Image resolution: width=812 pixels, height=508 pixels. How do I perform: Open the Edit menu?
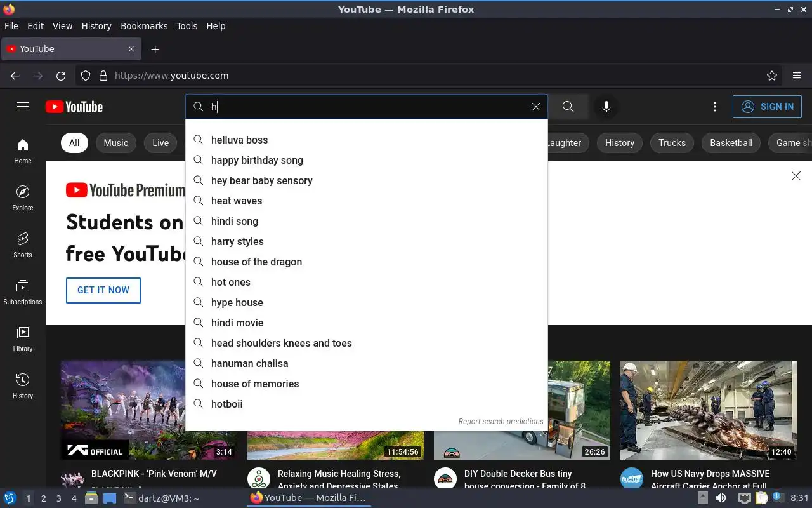36,26
